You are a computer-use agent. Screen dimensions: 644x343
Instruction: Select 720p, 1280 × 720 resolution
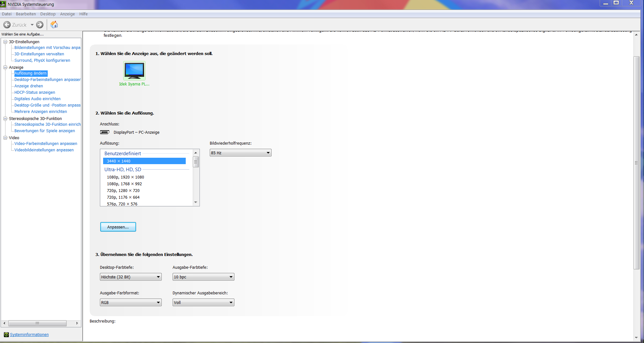[x=123, y=191]
